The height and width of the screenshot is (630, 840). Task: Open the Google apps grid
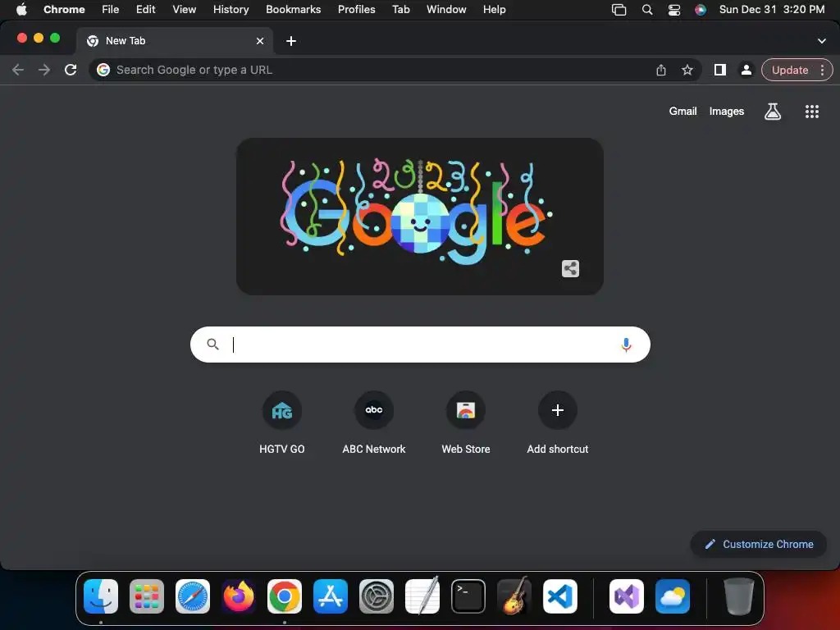(x=811, y=112)
